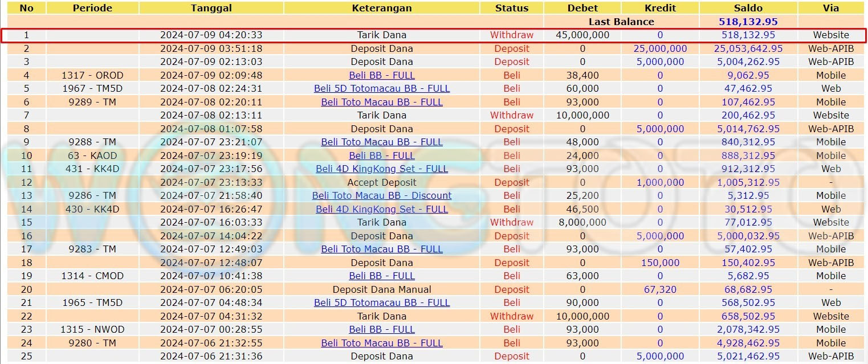Click Beli Toto Macau BB - FULL for period 9283
Image resolution: width=868 pixels, height=364 pixels.
(x=382, y=249)
